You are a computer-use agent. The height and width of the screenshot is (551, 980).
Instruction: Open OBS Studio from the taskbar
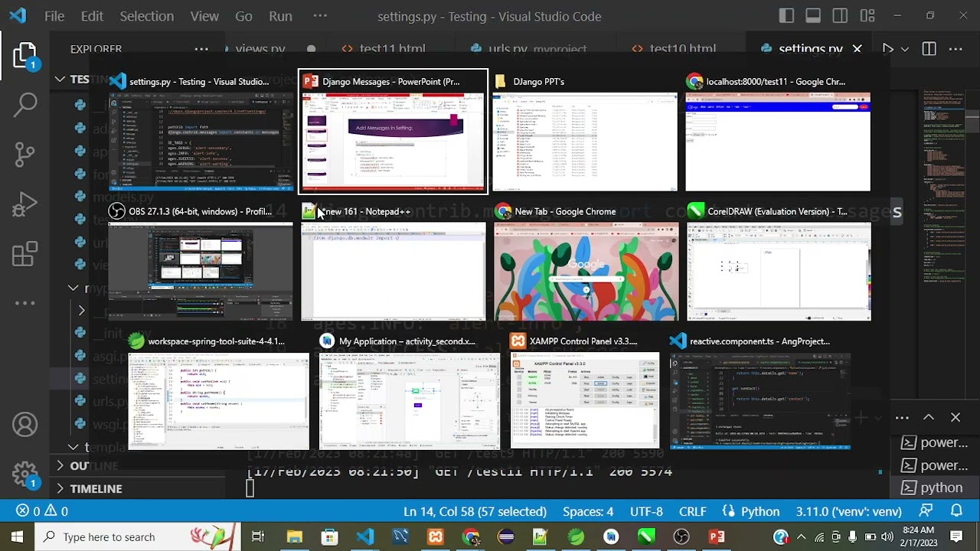[682, 536]
